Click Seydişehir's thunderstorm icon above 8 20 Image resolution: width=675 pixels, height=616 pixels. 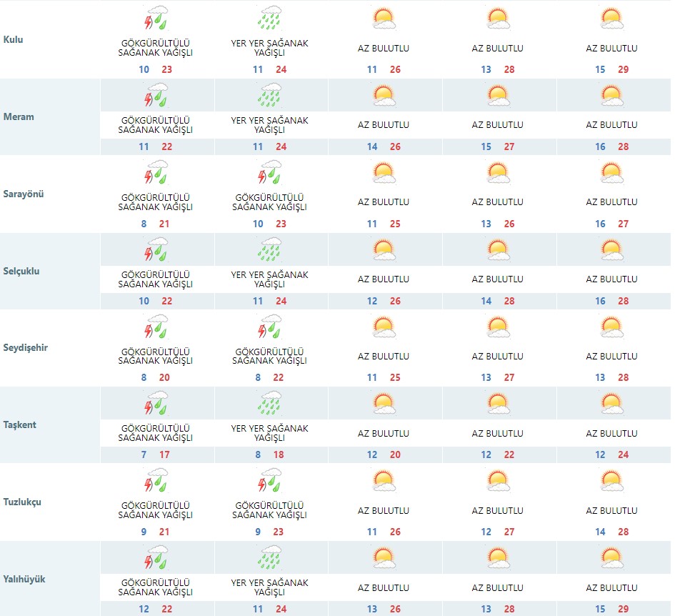click(156, 326)
